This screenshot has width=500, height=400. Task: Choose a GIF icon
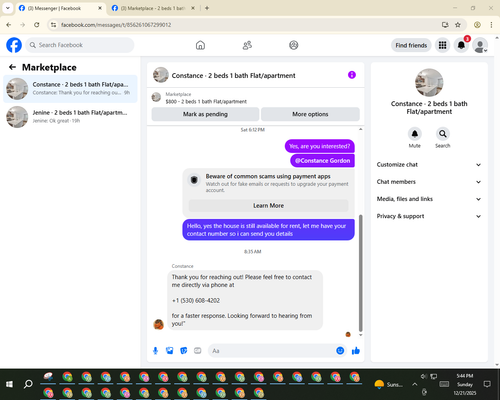[198, 351]
